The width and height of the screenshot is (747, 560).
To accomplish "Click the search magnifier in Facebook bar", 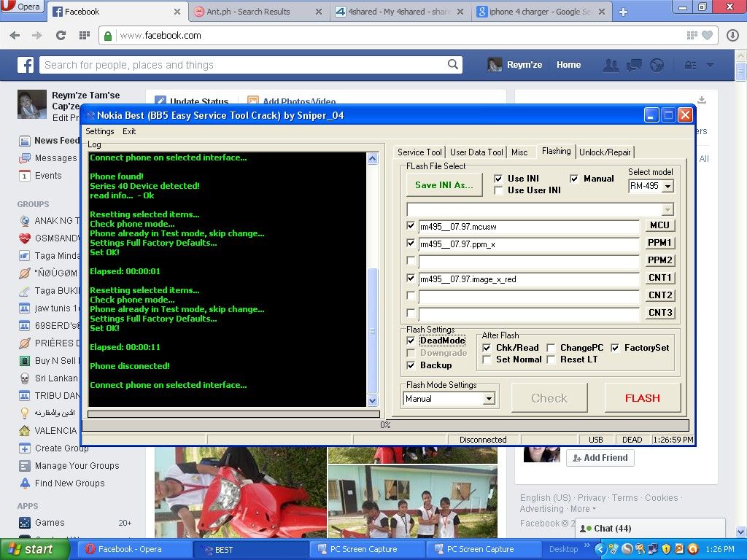I will tap(453, 65).
